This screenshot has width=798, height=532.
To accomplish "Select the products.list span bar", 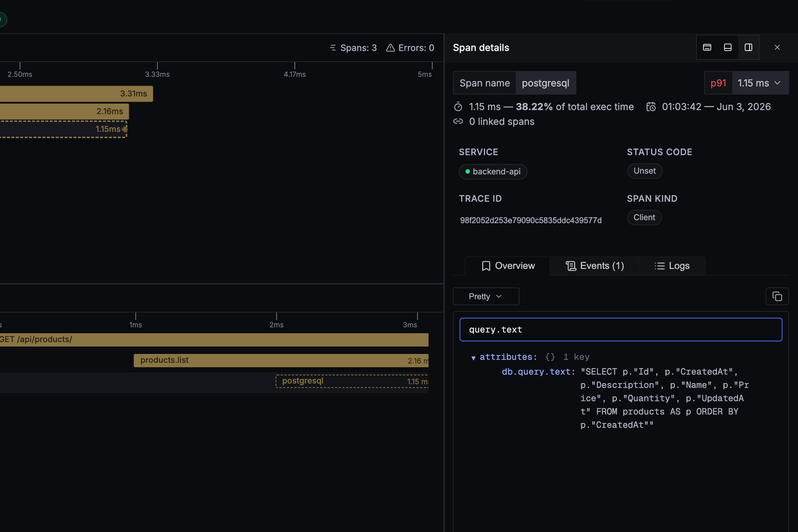I will tap(281, 361).
